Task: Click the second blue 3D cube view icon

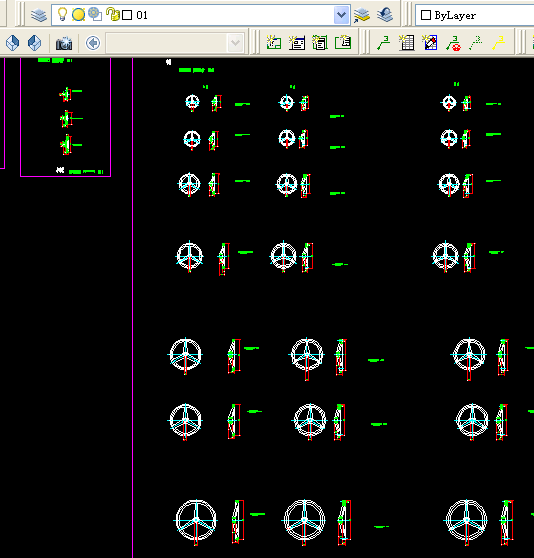Action: coord(35,43)
